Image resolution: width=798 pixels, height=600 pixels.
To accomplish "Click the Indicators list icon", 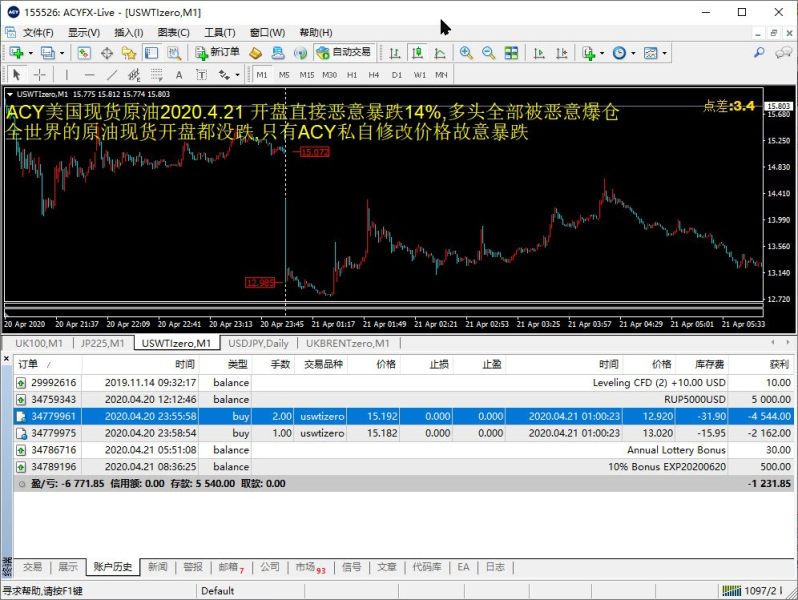I will coord(589,52).
